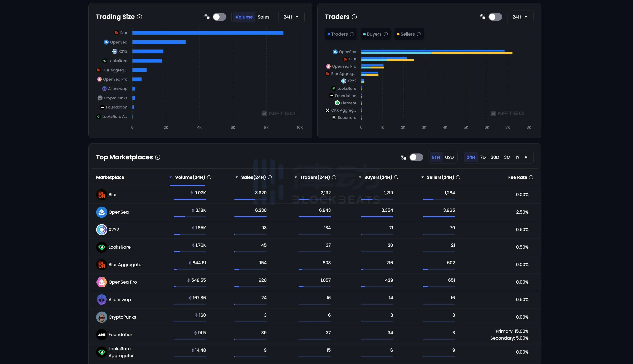
Task: Toggle the switch in Top Marketplaces panel
Action: point(416,157)
